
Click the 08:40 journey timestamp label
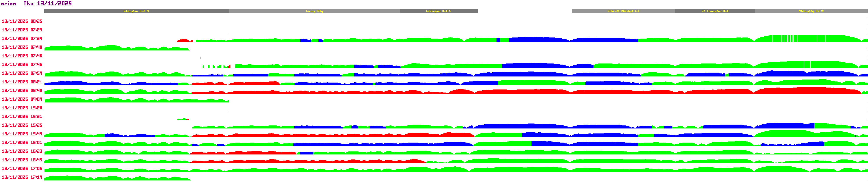22,91
